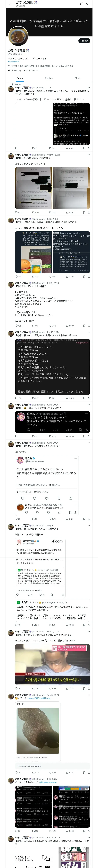98x868 pixels.
Task: Open search via the header magnifier icon
Action: [88, 4]
